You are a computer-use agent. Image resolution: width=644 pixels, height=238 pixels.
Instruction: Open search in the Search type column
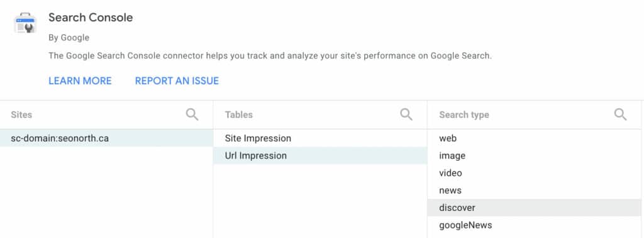[620, 114]
